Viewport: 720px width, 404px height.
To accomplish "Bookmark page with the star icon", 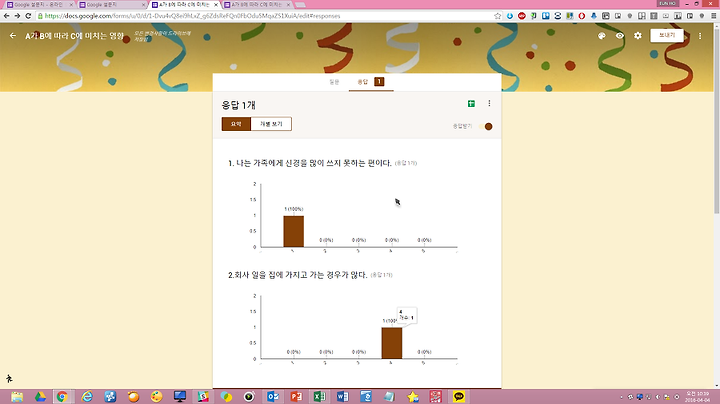I will click(x=498, y=16).
